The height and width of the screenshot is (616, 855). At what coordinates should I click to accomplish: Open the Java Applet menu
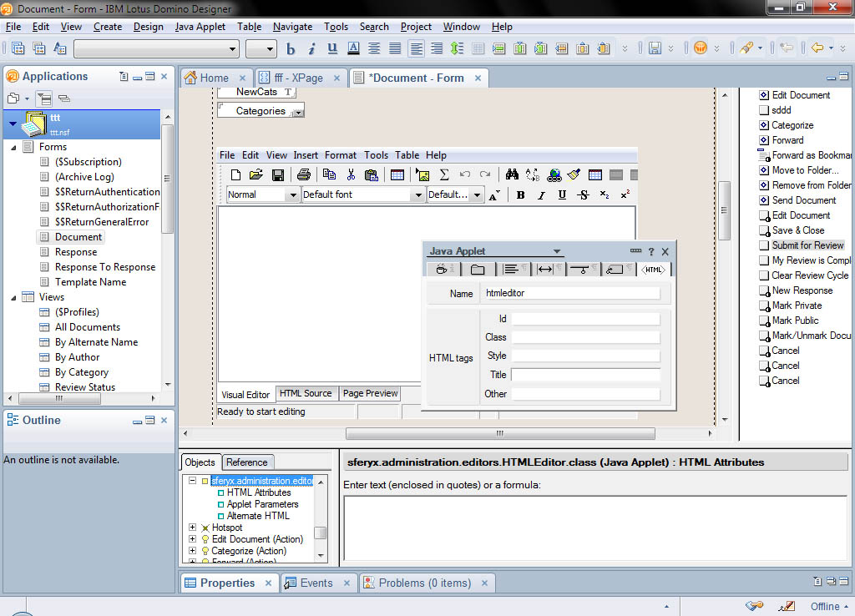[x=200, y=27]
